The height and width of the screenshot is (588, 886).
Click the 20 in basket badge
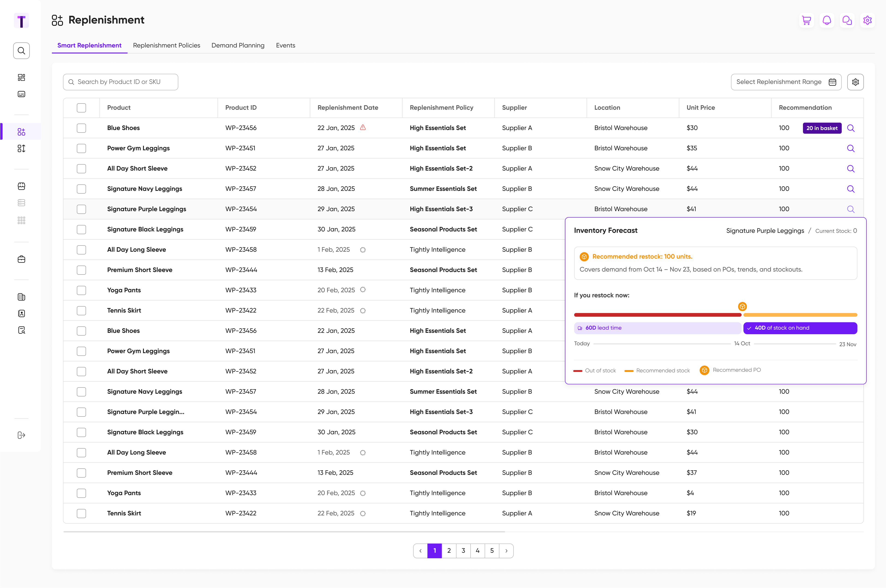822,128
